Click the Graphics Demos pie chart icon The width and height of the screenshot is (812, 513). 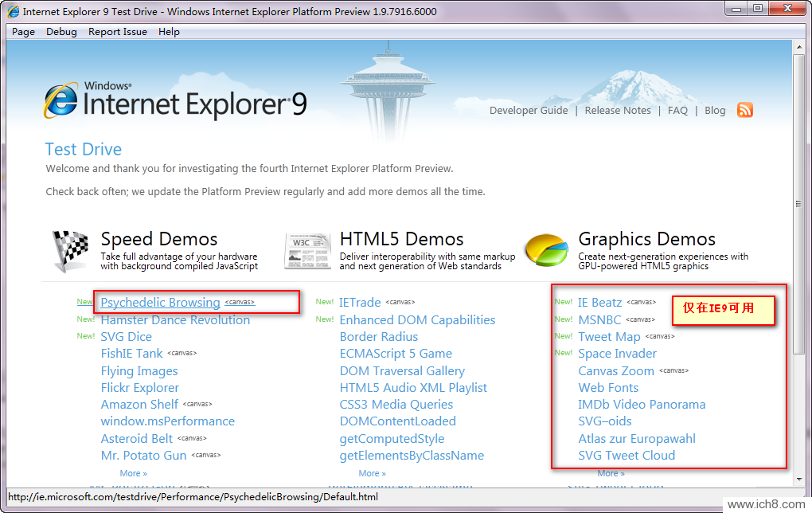546,250
